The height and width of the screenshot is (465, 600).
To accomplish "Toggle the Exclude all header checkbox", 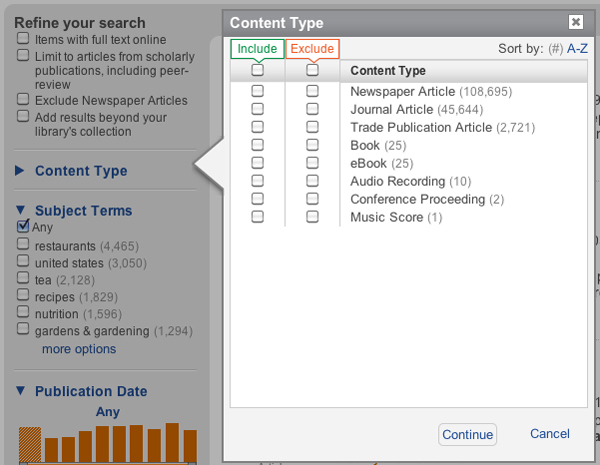I will [x=312, y=71].
